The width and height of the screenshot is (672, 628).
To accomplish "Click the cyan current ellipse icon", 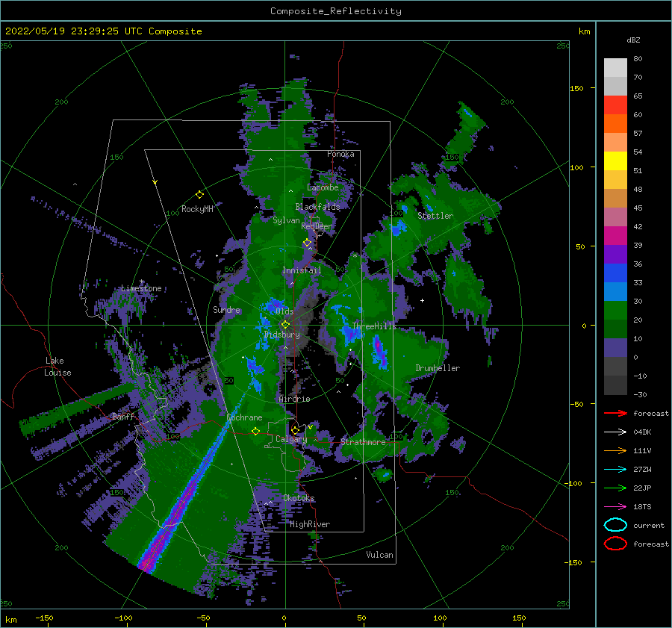I will pos(615,525).
